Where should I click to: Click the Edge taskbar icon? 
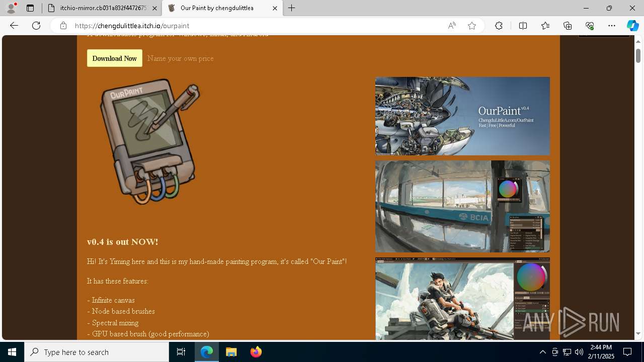pyautogui.click(x=207, y=352)
